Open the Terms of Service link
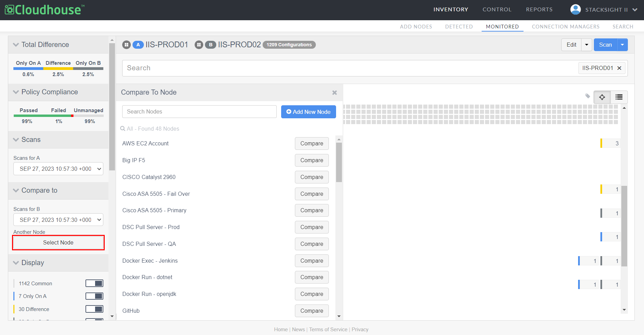The image size is (644, 335). [328, 330]
